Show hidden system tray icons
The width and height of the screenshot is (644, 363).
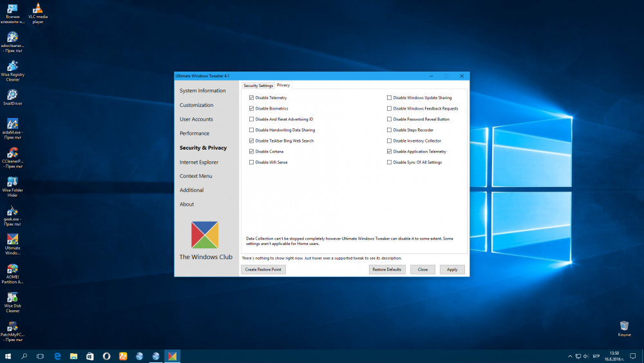[x=570, y=356]
